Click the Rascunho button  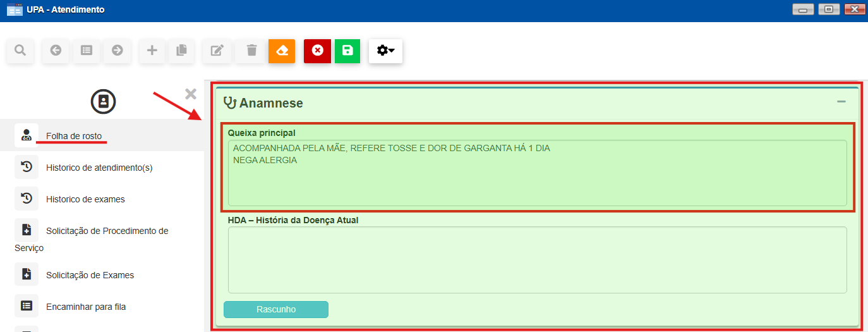[x=276, y=309]
